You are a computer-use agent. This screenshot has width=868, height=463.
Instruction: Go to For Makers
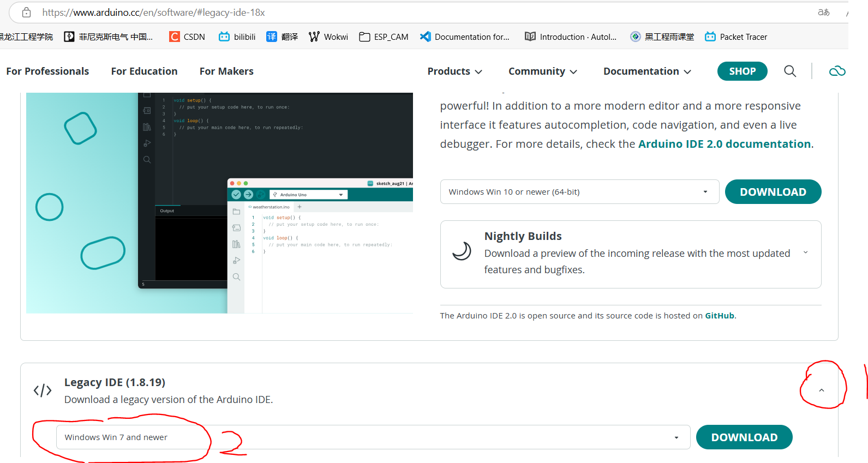tap(226, 71)
